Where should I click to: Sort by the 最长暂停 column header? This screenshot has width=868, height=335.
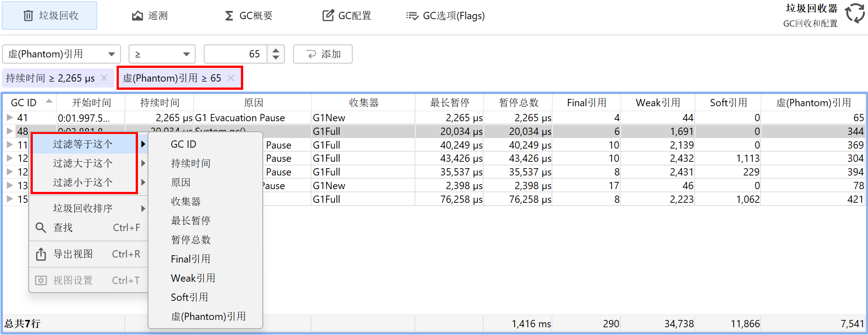tap(449, 103)
